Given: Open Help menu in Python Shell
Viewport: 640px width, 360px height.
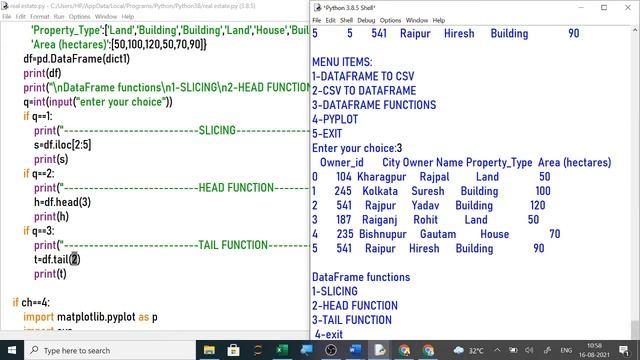Looking at the screenshot, I should [439, 20].
